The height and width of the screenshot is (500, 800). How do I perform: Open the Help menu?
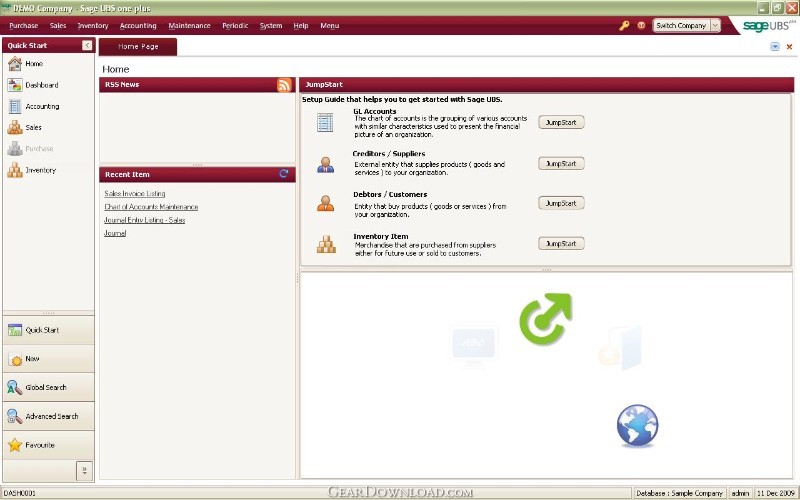[x=301, y=26]
